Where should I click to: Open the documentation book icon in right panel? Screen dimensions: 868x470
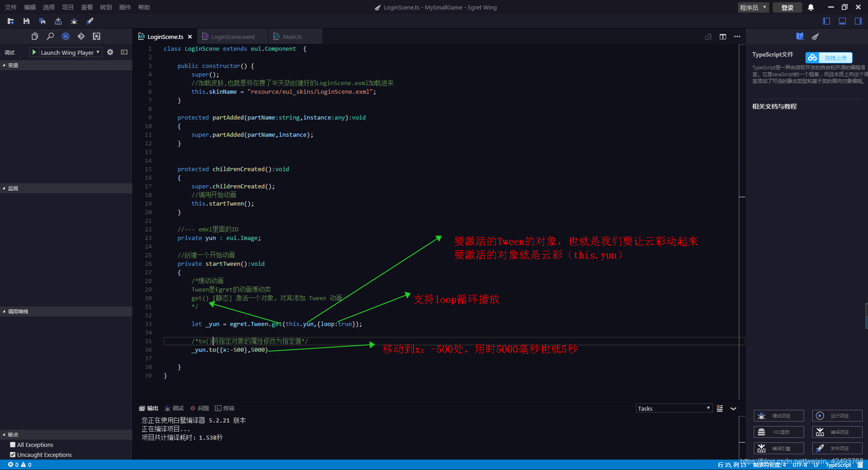[800, 36]
